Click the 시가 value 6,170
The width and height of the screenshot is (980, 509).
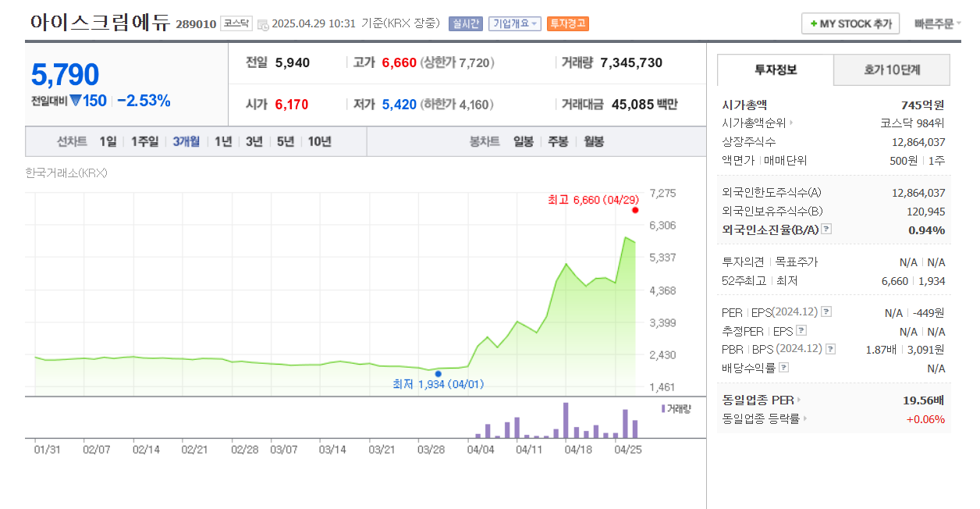tap(292, 104)
